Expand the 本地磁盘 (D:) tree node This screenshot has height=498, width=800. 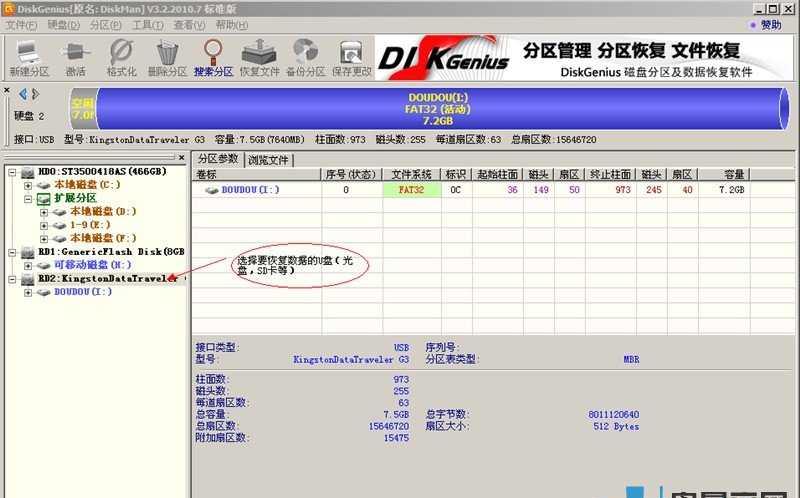pyautogui.click(x=44, y=212)
